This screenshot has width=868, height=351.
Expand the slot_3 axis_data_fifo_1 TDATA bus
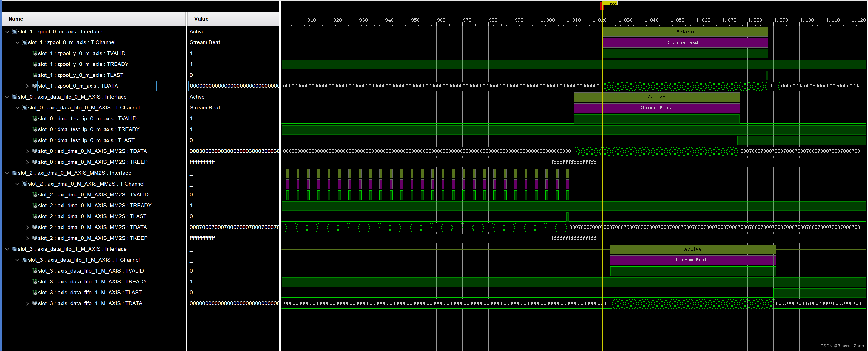[x=27, y=304]
